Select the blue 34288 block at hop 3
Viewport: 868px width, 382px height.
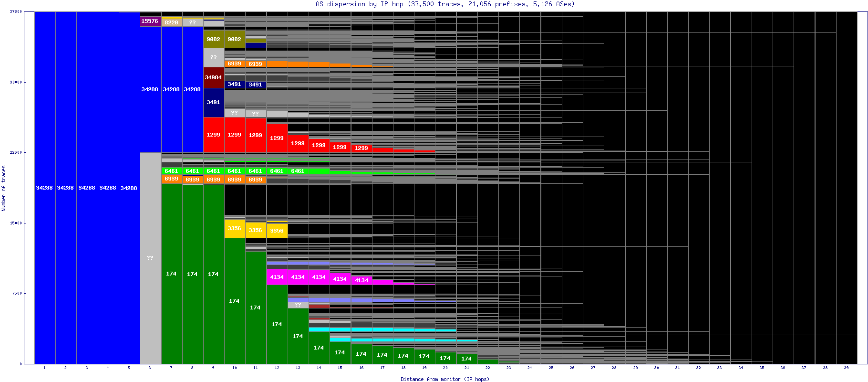87,188
